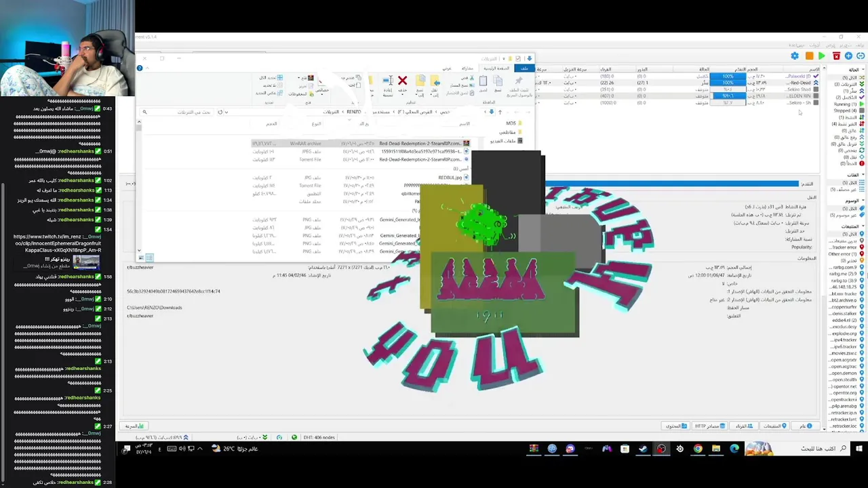Open qBittorrent options gear icon
The image size is (868, 488).
(x=794, y=56)
